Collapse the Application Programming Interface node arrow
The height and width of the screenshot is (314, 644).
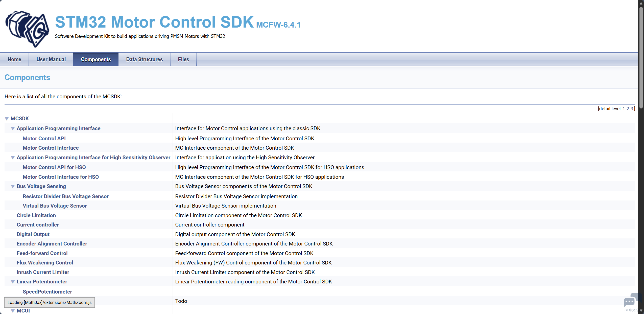[x=13, y=128]
